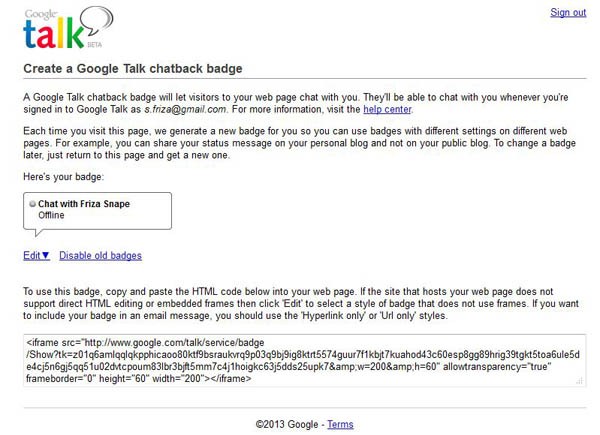
Task: Click the BETA label under the logo
Action: pyautogui.click(x=95, y=44)
